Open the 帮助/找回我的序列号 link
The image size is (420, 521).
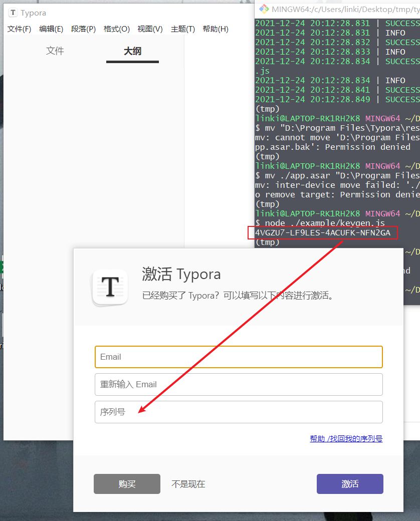click(x=346, y=438)
